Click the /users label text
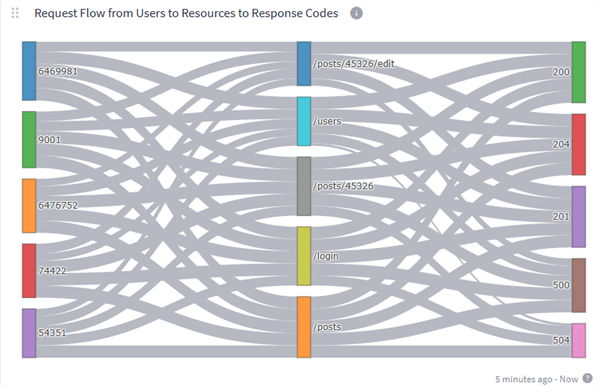 (x=327, y=121)
